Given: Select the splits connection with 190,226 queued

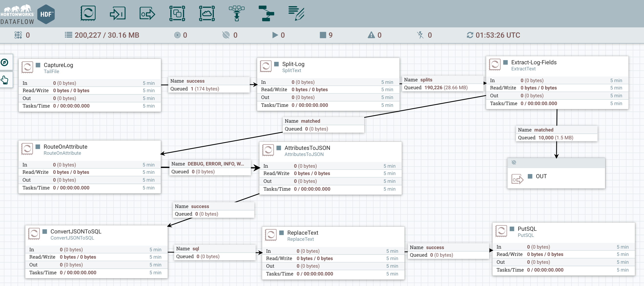Looking at the screenshot, I should coord(443,84).
